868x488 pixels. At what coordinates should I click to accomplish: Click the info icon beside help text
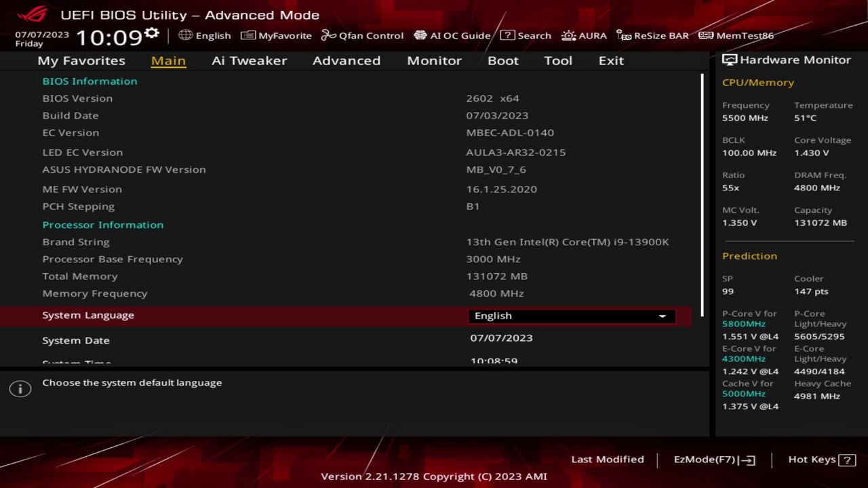click(x=20, y=389)
